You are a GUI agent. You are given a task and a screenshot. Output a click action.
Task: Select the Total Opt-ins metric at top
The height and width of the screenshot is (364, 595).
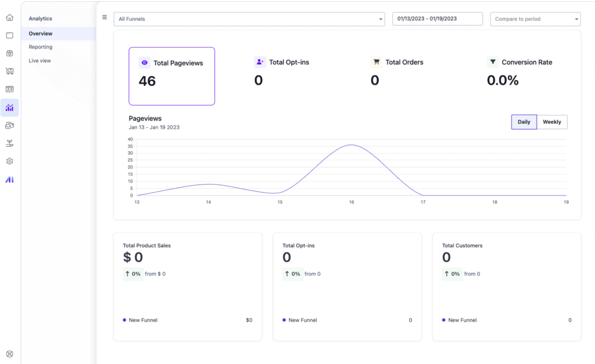pyautogui.click(x=282, y=72)
